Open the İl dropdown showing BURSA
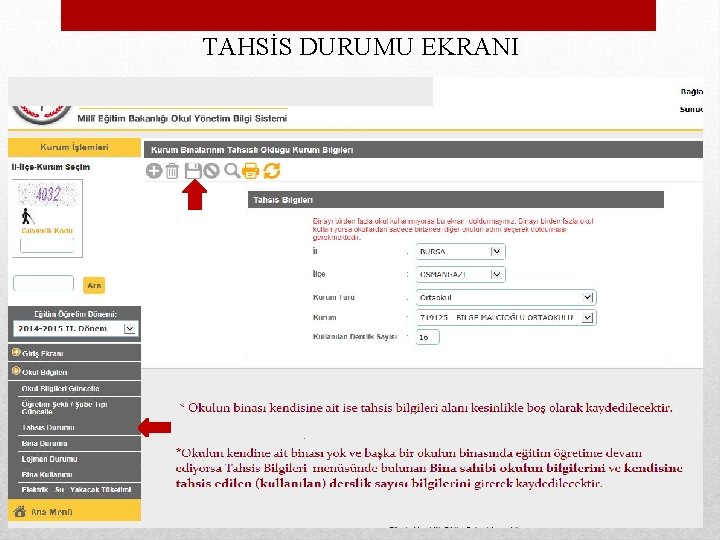Image resolution: width=720 pixels, height=540 pixels. 461,252
